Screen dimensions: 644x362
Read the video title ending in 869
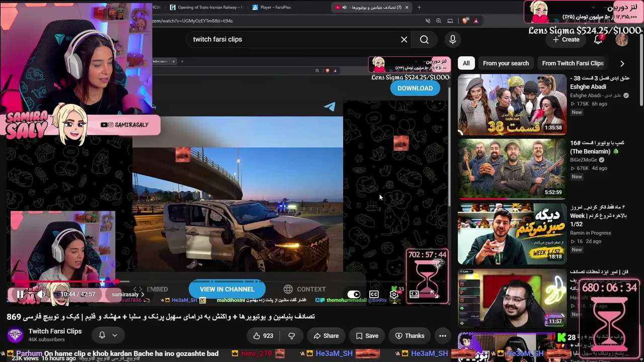click(x=160, y=316)
